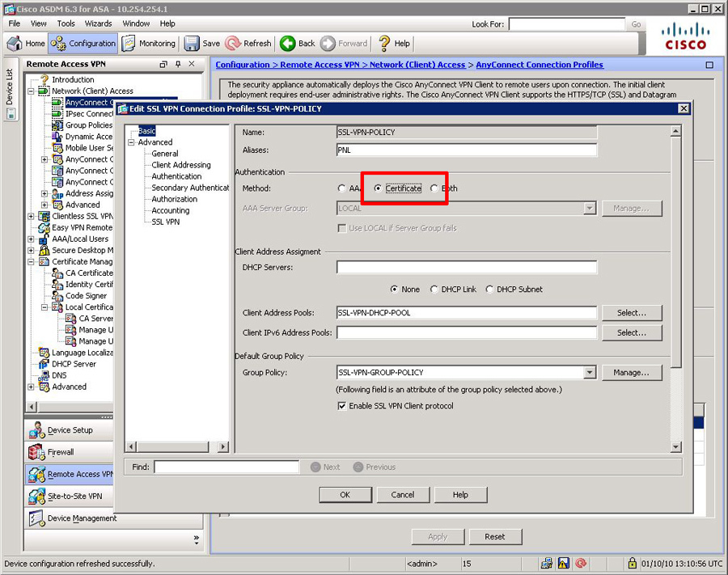
Task: Collapse the Advanced node in dialog tree
Action: (x=131, y=142)
